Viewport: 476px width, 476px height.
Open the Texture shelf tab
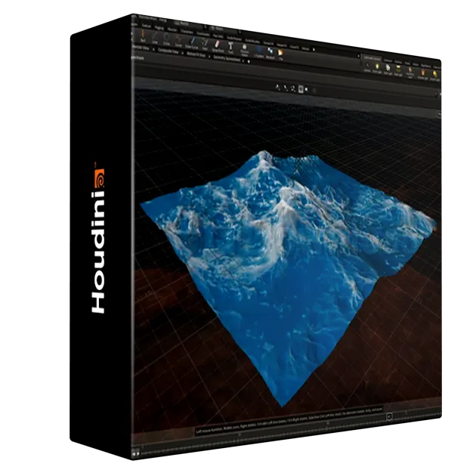click(x=147, y=26)
